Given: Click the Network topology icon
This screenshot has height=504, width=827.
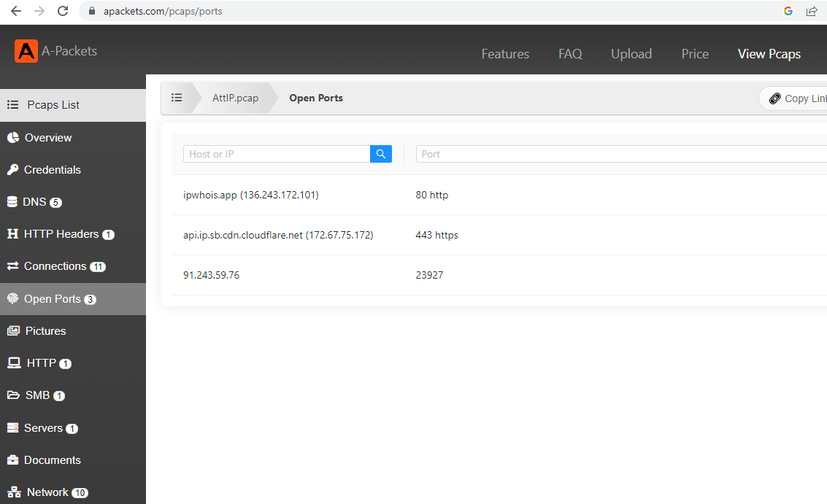Looking at the screenshot, I should (15, 492).
